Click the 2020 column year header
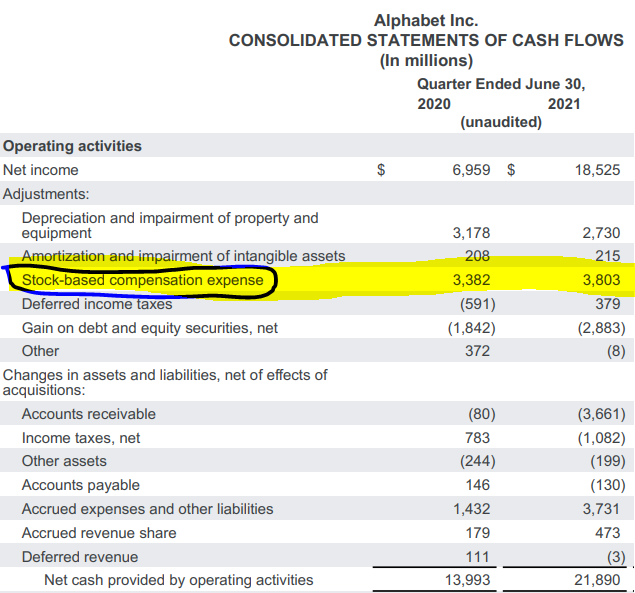The width and height of the screenshot is (635, 593). [x=434, y=104]
